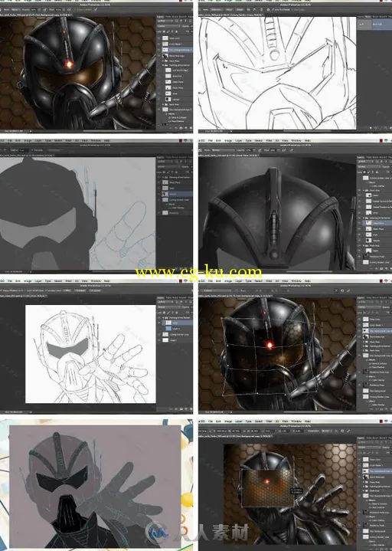Open Select menu in warp-grid helmet screenshot
The width and height of the screenshot is (392, 551).
tap(259, 281)
